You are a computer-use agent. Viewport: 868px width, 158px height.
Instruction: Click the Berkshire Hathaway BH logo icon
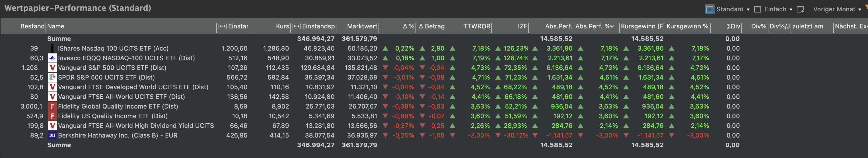[52, 136]
